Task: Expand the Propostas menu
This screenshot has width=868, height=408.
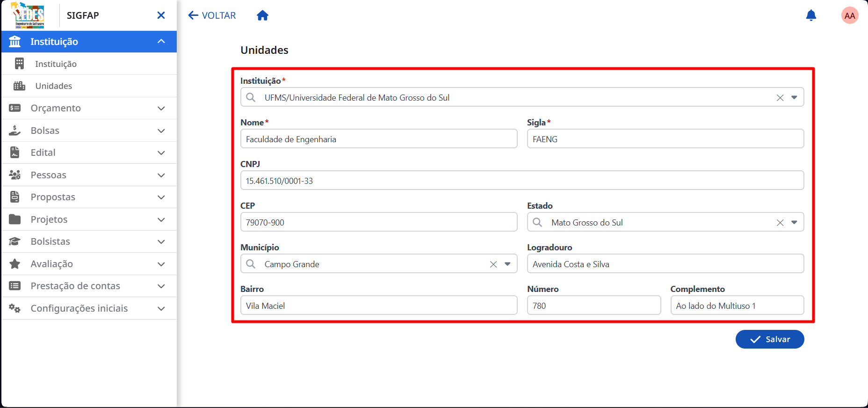Action: (89, 197)
